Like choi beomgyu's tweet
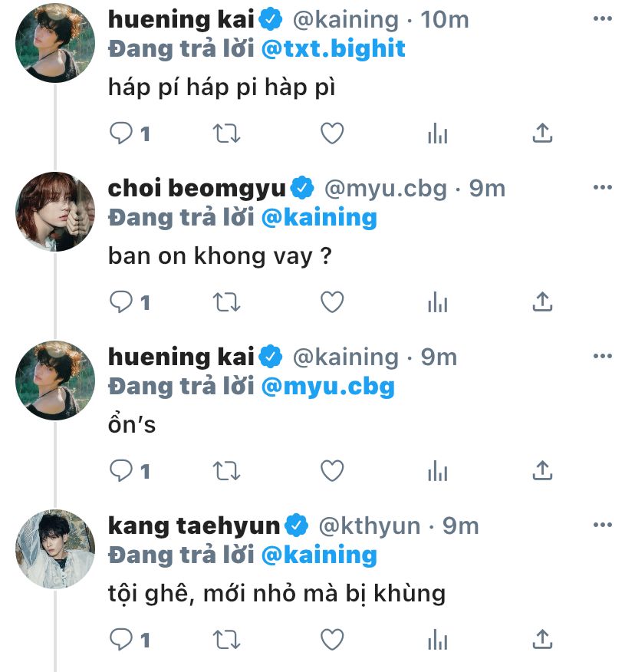 331,303
